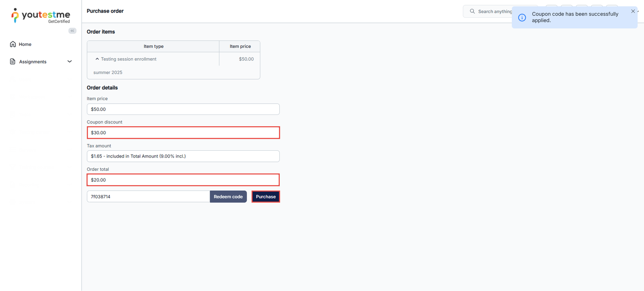
Task: Collapse the Testing session enrollment row
Action: coord(97,59)
